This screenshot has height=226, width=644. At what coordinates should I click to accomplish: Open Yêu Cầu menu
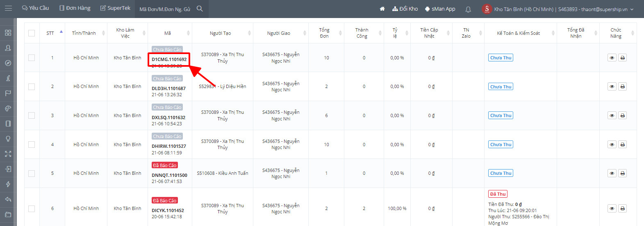[35, 8]
